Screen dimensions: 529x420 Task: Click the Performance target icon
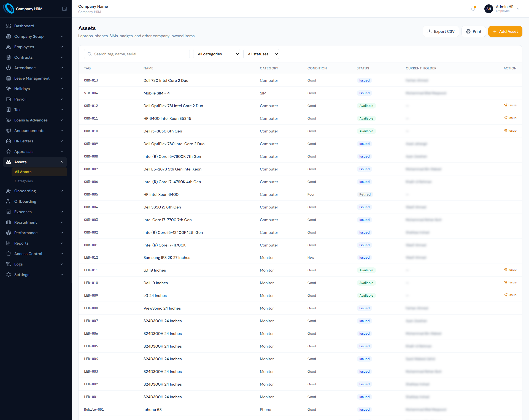click(9, 233)
